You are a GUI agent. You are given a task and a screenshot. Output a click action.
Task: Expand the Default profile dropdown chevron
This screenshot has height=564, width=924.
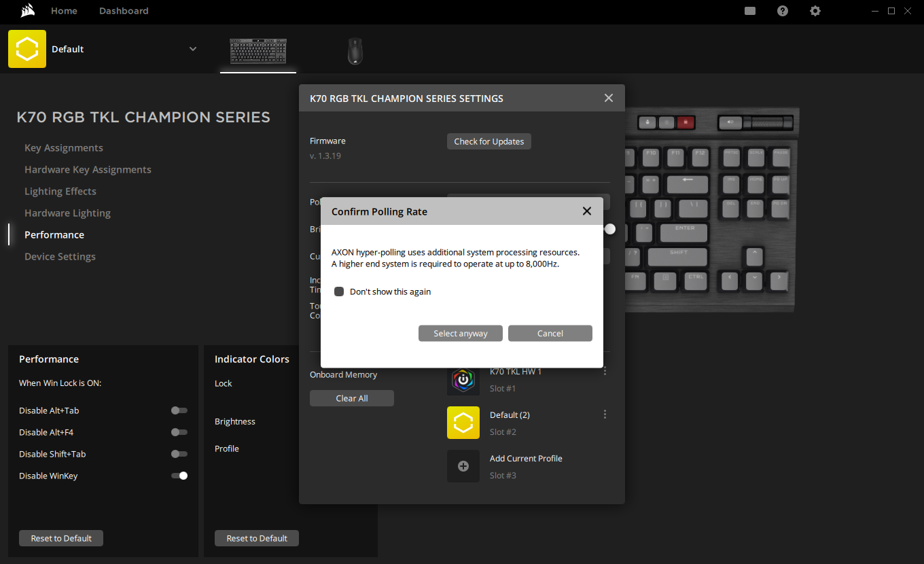[x=193, y=49]
